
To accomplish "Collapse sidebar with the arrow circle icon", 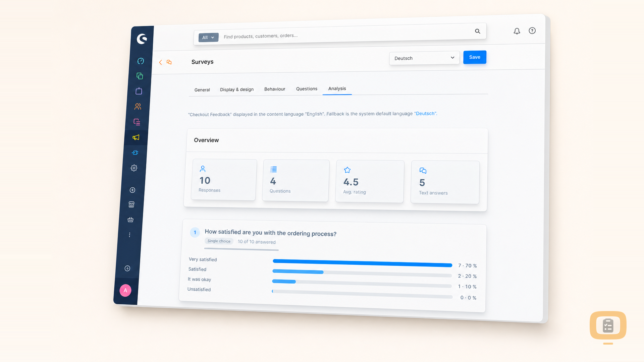I will point(127,268).
